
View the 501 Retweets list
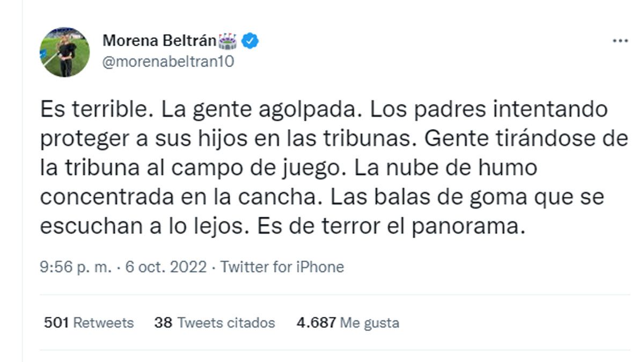click(89, 323)
